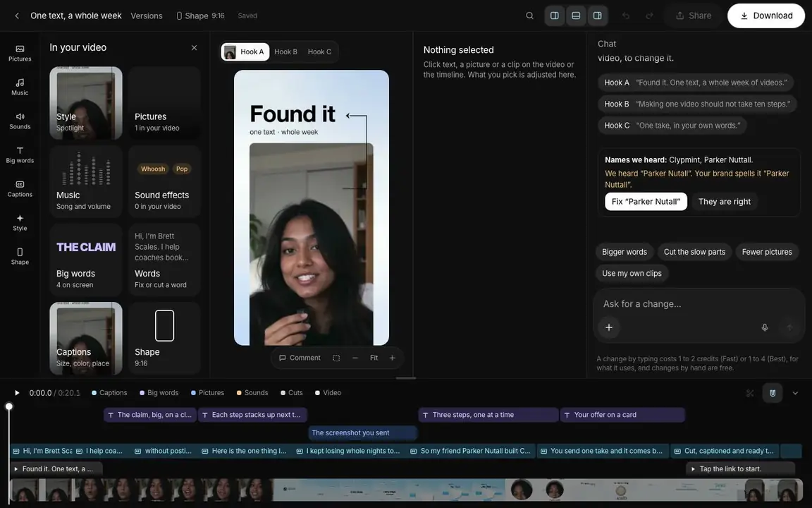
Task: Click the scissors cut icon on timeline
Action: point(750,393)
